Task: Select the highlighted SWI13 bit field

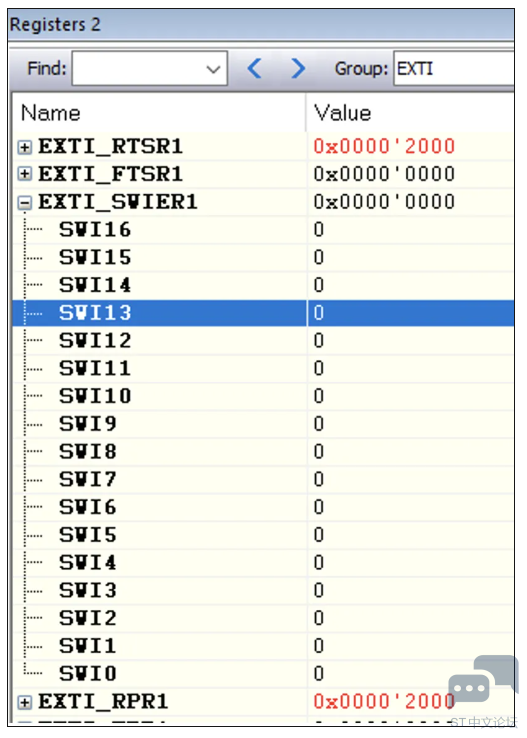Action: pos(95,313)
